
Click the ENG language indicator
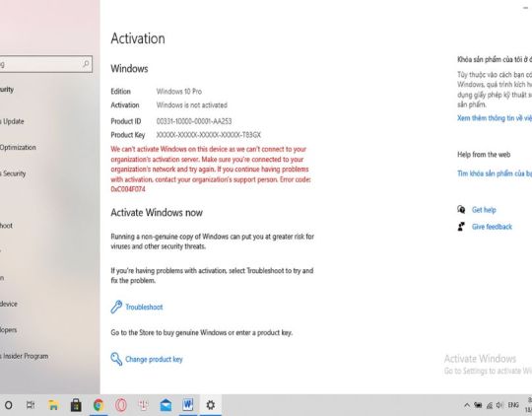coord(513,405)
